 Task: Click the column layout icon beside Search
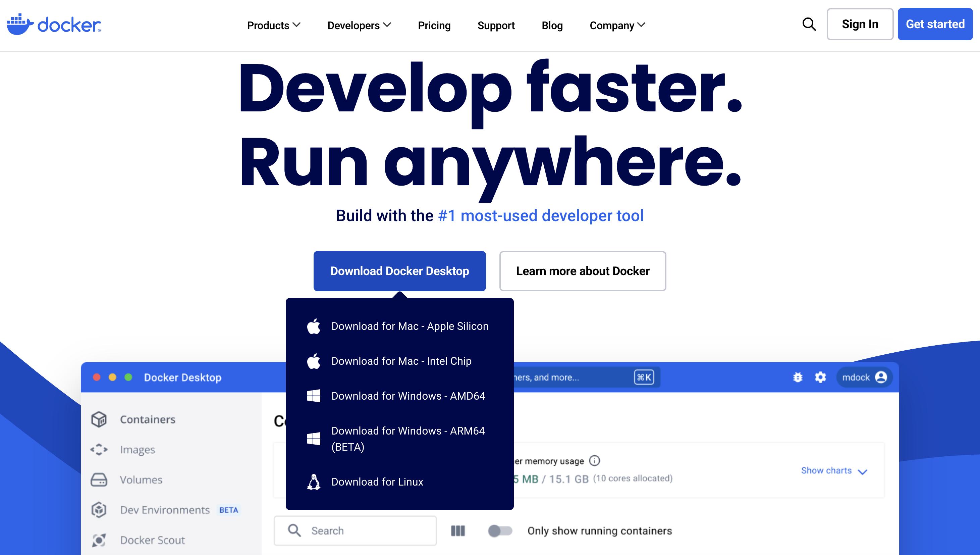tap(458, 531)
